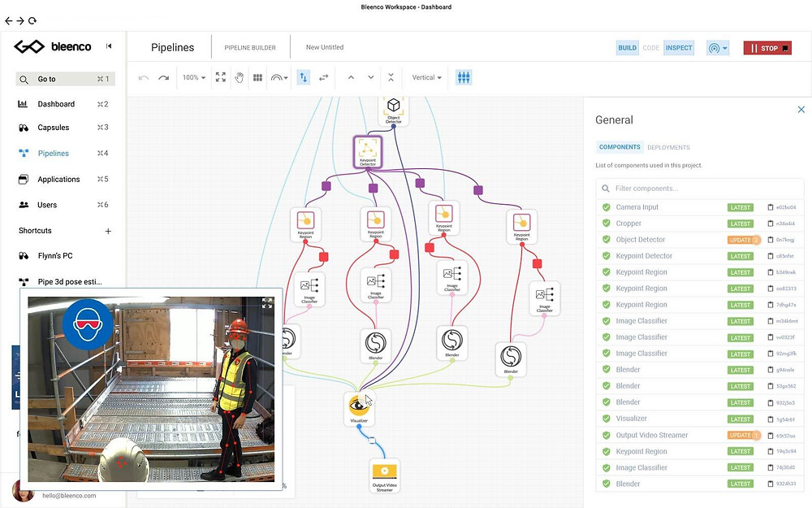
Task: Toggle the sliders settings panel button
Action: 464,77
